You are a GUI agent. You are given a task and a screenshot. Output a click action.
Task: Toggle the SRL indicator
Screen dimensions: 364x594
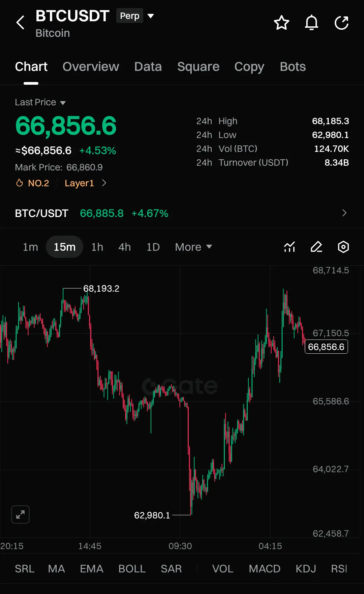(25, 569)
